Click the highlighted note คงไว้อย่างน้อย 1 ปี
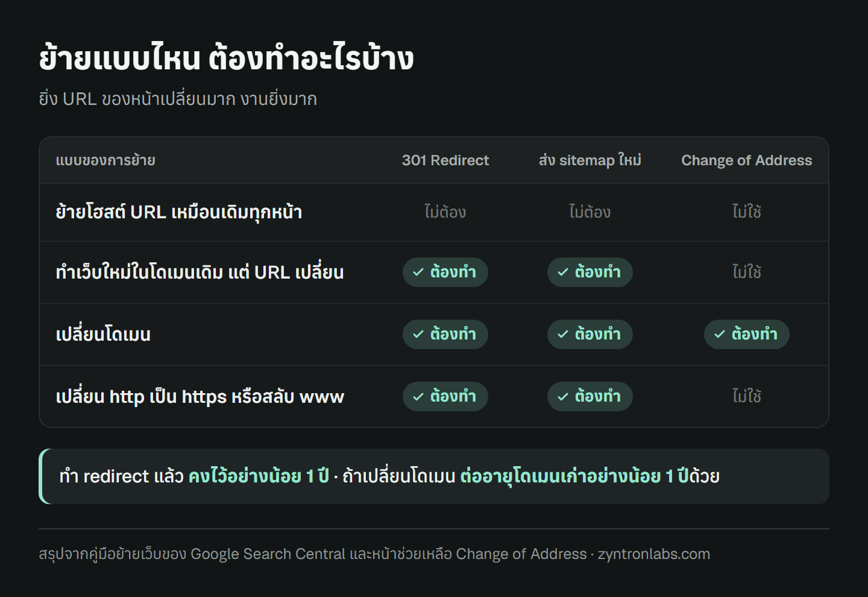 (x=259, y=476)
